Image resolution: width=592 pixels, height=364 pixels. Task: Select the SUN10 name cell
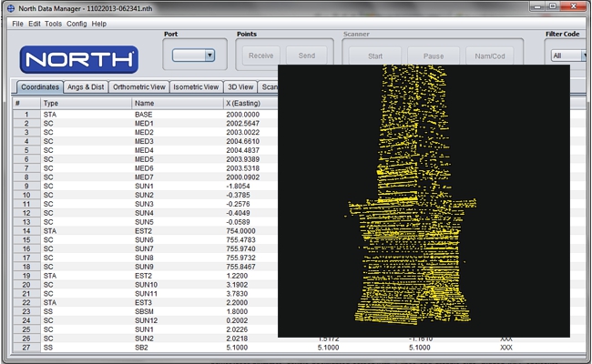(178, 285)
